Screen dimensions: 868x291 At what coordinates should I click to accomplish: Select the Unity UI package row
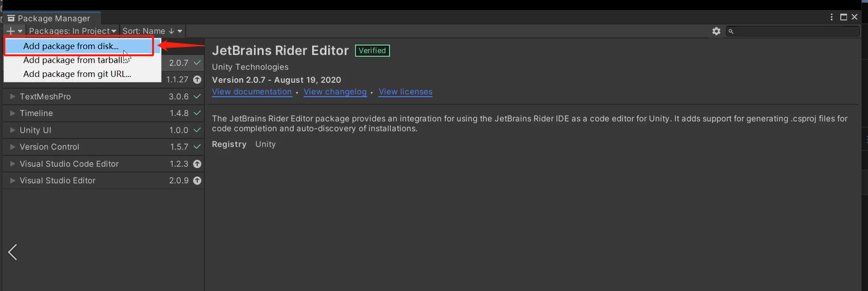point(103,130)
